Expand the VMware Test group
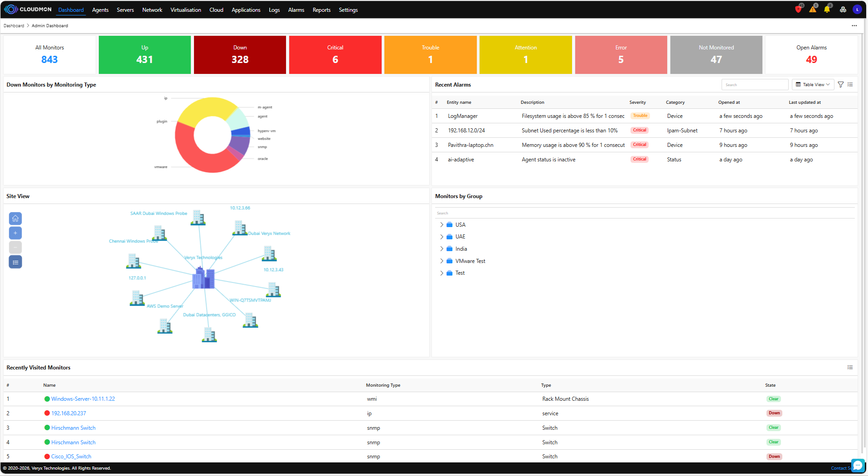The width and height of the screenshot is (868, 476). click(x=442, y=261)
